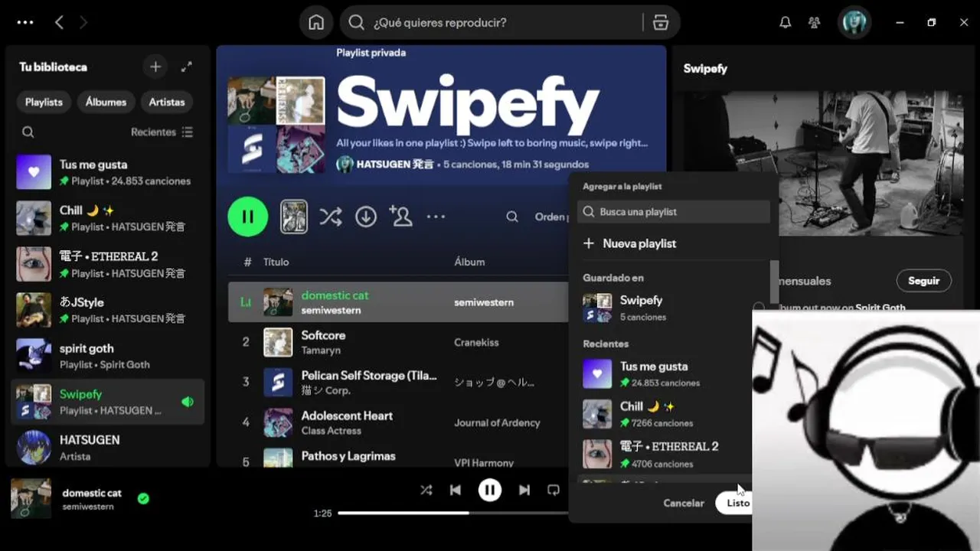Open friend activity icon
980x551 pixels.
pyautogui.click(x=814, y=22)
